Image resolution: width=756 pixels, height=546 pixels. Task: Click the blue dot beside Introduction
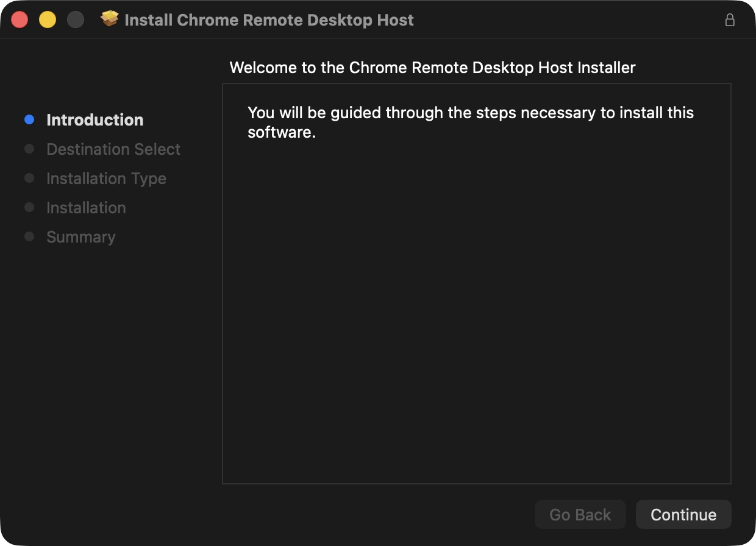coord(29,119)
